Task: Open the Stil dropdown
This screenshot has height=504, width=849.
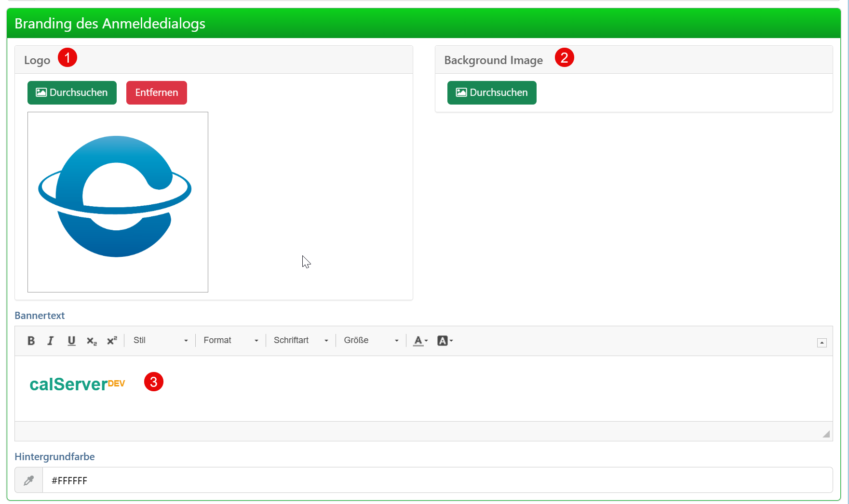Action: pos(160,341)
